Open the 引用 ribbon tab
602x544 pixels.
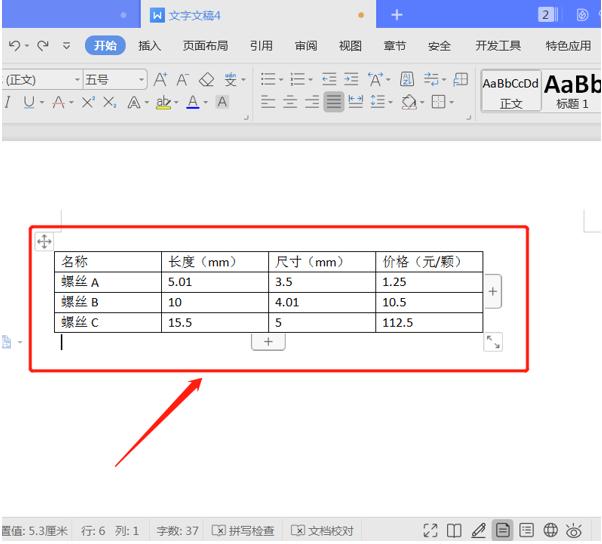click(261, 46)
